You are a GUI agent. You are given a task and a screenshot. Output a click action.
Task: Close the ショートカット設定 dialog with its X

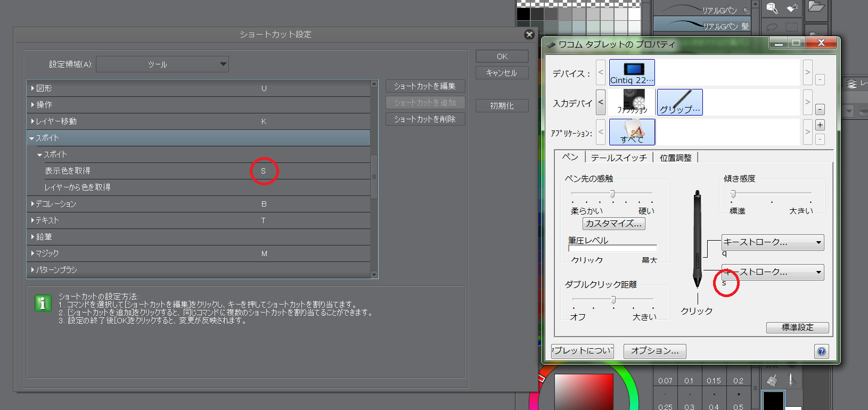529,35
